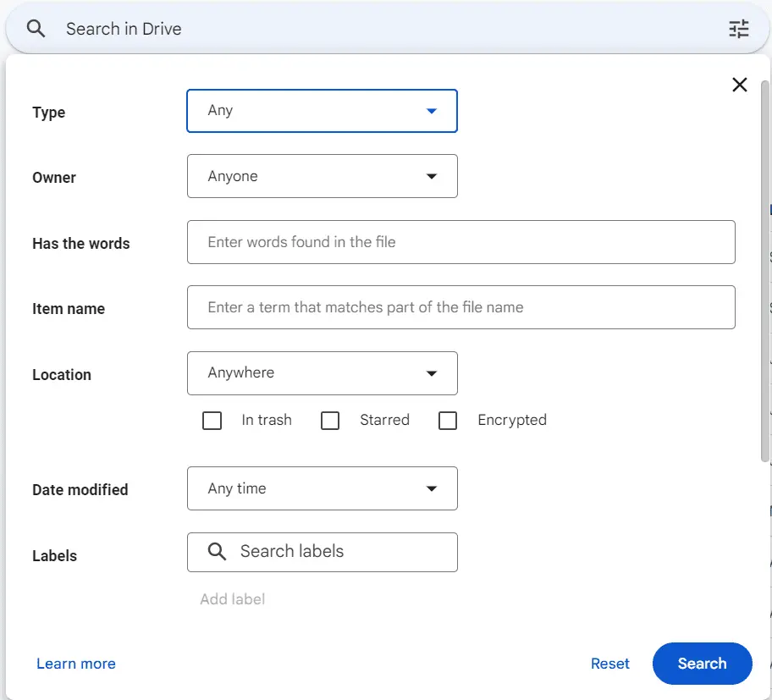Click the magnifier icon inside Search labels field
Image resolution: width=772 pixels, height=700 pixels.
[x=216, y=552]
